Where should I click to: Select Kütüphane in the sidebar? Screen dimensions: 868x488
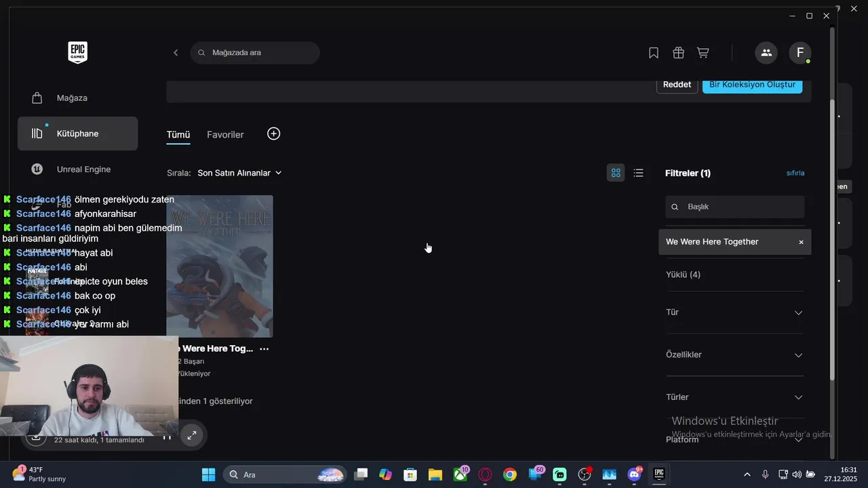[x=77, y=134]
